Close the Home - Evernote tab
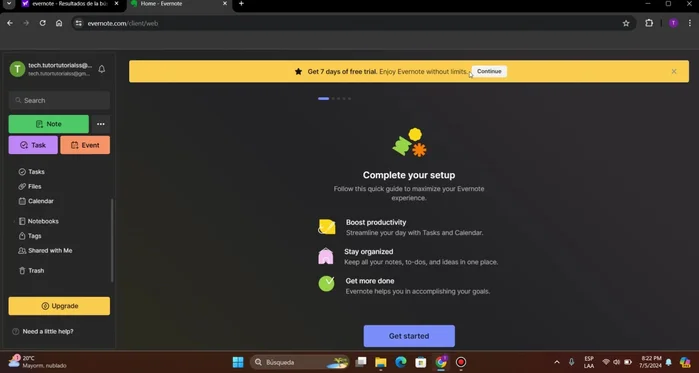The height and width of the screenshot is (373, 699). click(225, 4)
